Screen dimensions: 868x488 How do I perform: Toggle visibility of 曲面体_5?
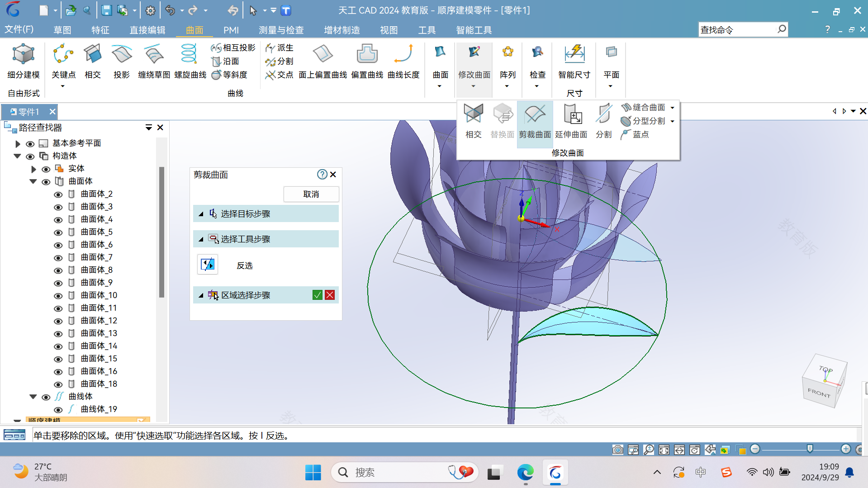pos(58,232)
